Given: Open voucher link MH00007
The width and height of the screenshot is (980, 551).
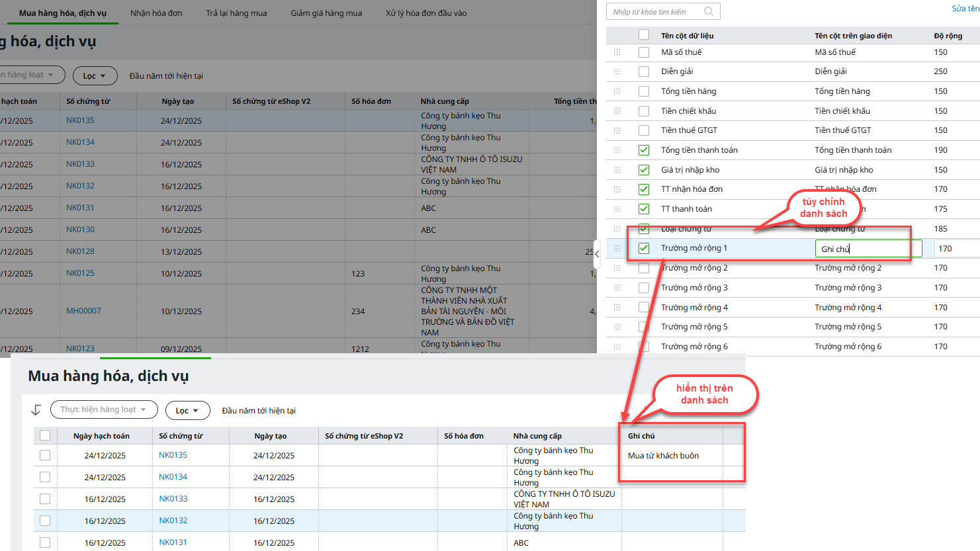Looking at the screenshot, I should click(83, 311).
